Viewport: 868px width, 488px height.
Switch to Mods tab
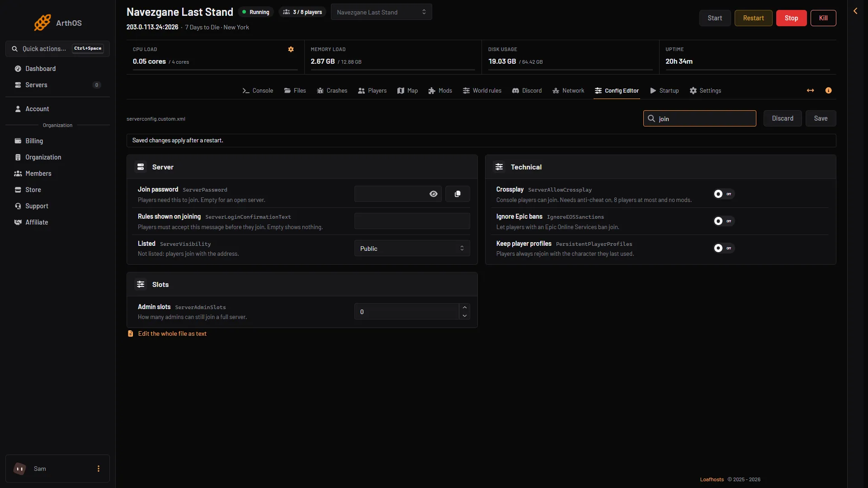click(x=440, y=91)
